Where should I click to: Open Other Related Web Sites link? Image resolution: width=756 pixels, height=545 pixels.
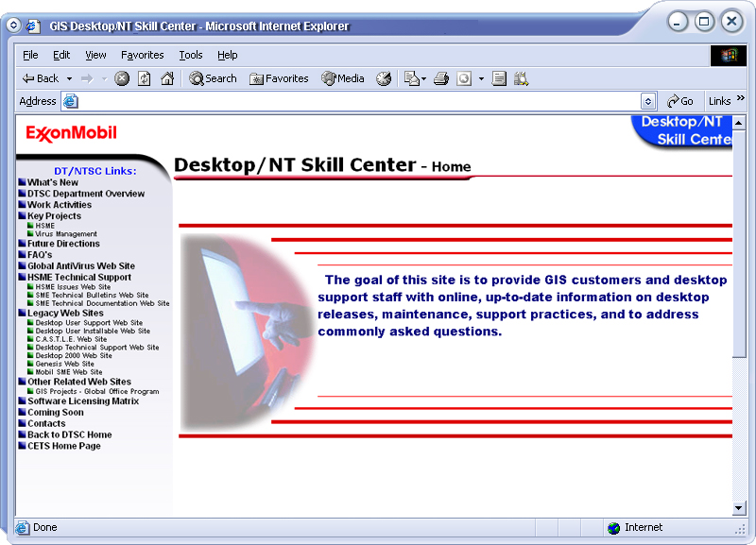(x=79, y=382)
